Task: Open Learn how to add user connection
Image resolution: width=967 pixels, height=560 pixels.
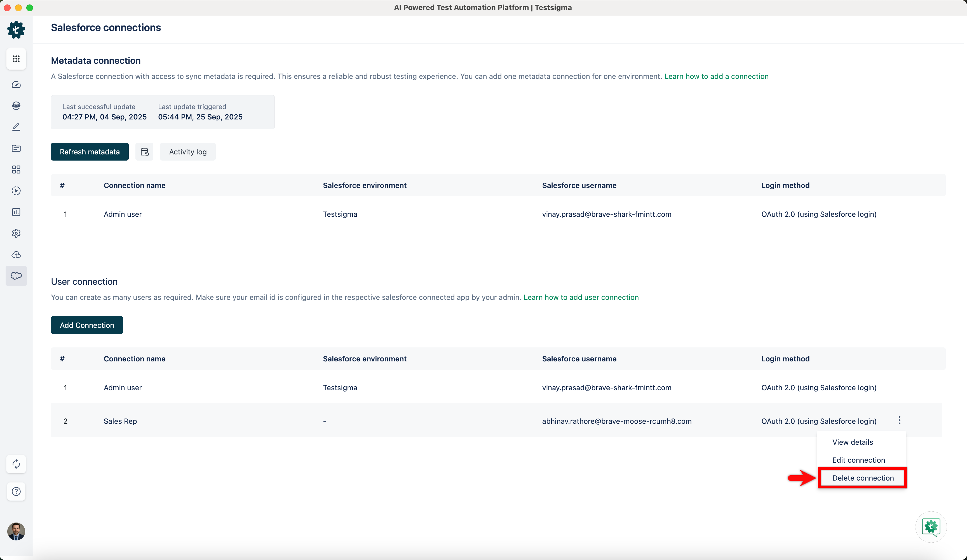Action: pyautogui.click(x=581, y=297)
